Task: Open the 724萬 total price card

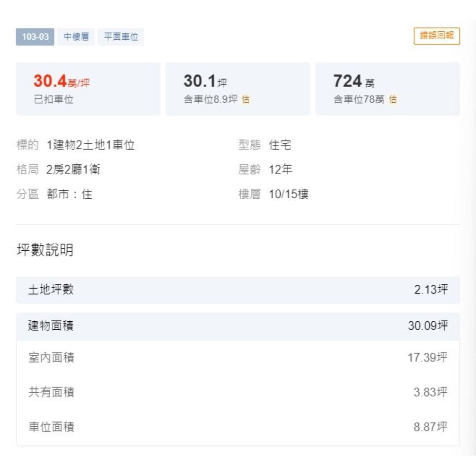Action: (x=388, y=89)
